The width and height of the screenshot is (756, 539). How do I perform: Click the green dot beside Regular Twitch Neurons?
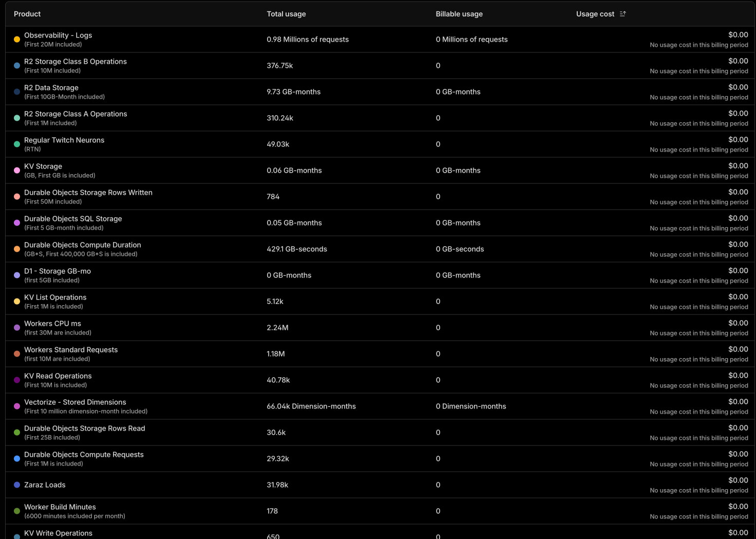pos(17,144)
